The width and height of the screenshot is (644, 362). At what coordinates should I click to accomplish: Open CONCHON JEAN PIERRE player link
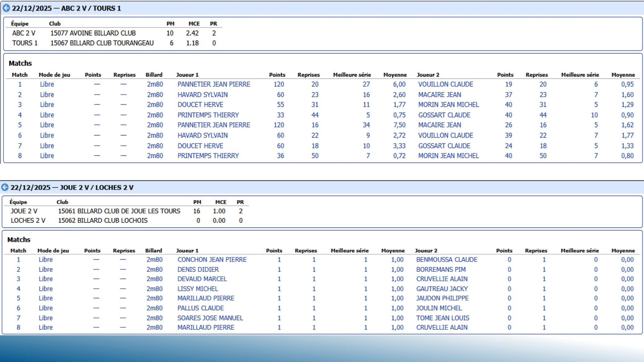(x=212, y=260)
